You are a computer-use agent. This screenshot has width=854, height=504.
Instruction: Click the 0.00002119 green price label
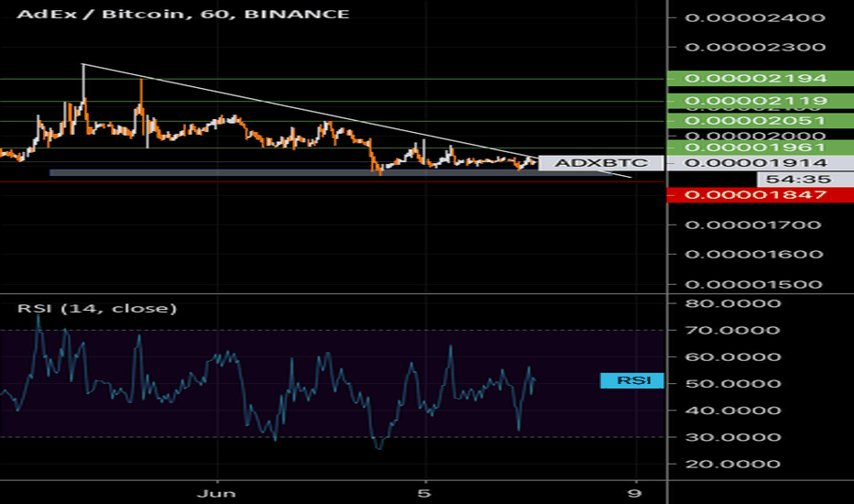761,100
